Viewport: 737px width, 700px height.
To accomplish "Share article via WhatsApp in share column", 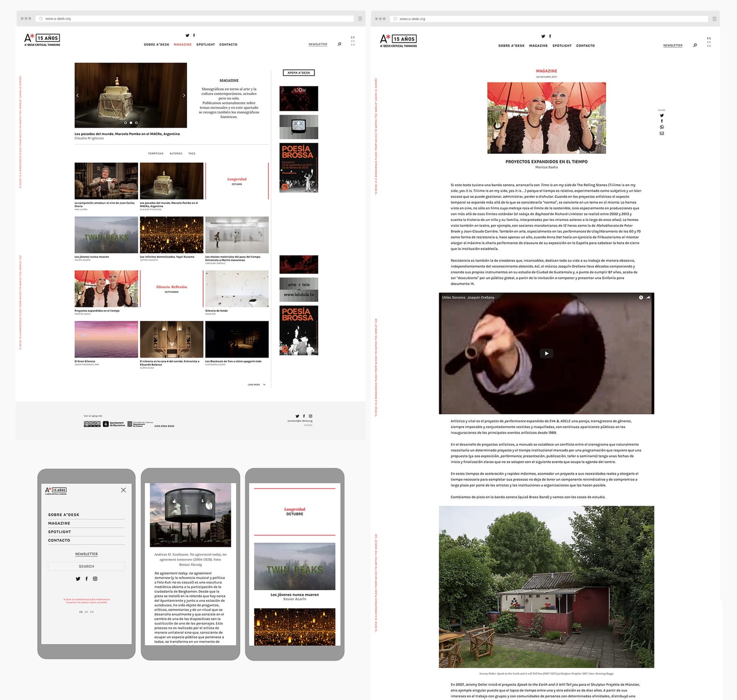I will click(662, 127).
